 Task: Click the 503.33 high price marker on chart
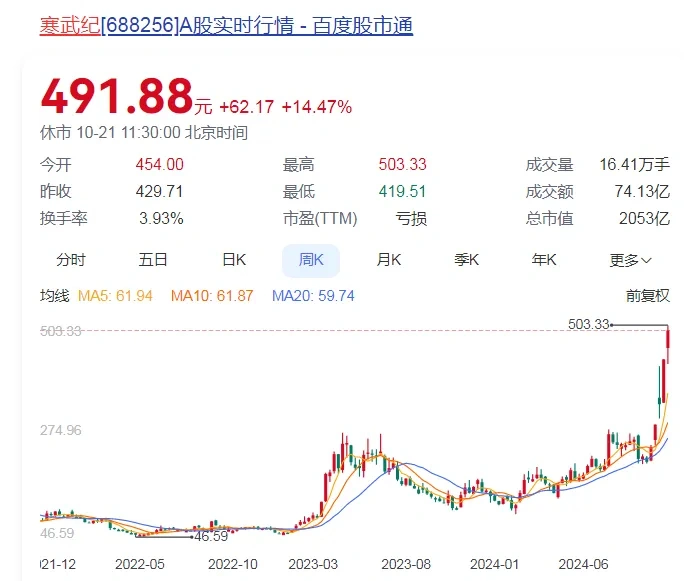click(587, 324)
